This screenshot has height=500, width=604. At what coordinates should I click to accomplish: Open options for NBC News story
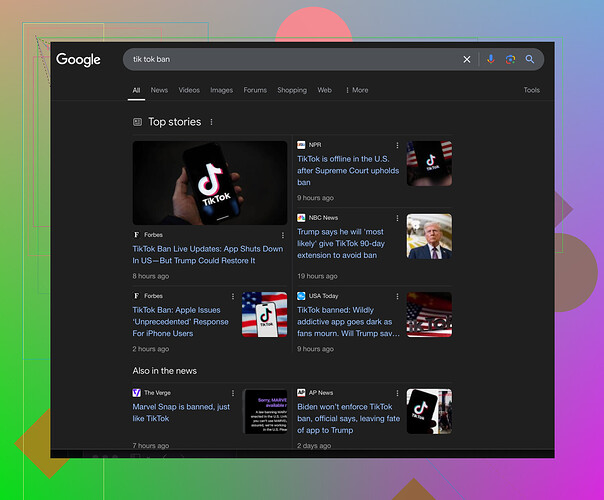(397, 218)
